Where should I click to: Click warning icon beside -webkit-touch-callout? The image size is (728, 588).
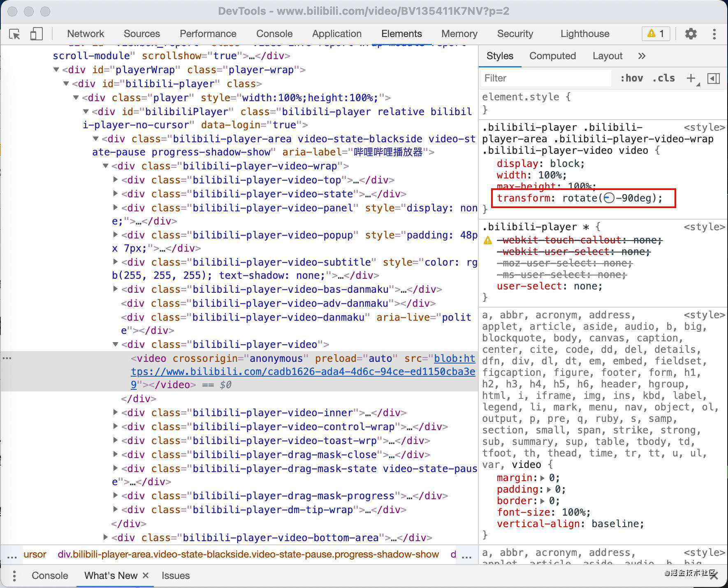488,240
